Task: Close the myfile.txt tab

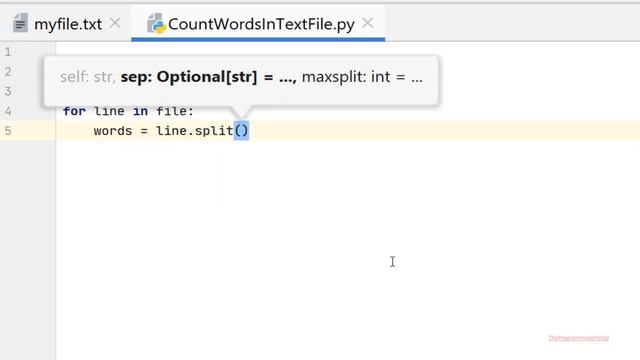Action: tap(116, 23)
